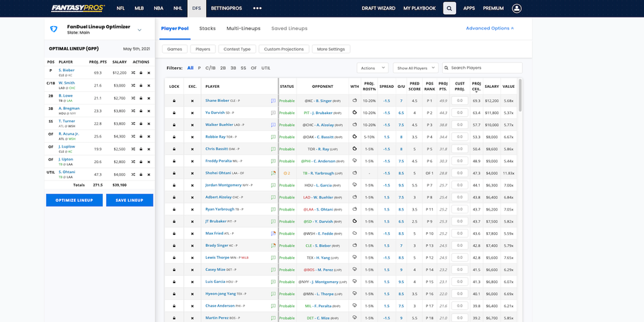
Task: Open More Settings panel
Action: (331, 49)
